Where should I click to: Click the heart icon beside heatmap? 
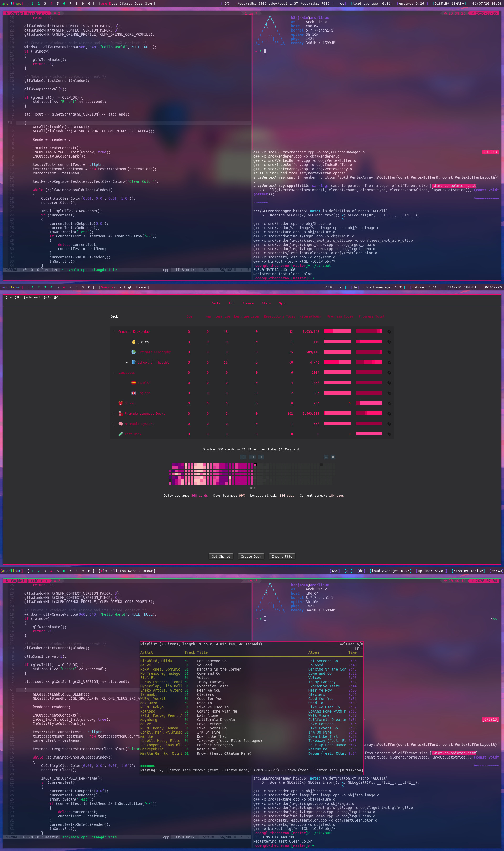point(333,457)
